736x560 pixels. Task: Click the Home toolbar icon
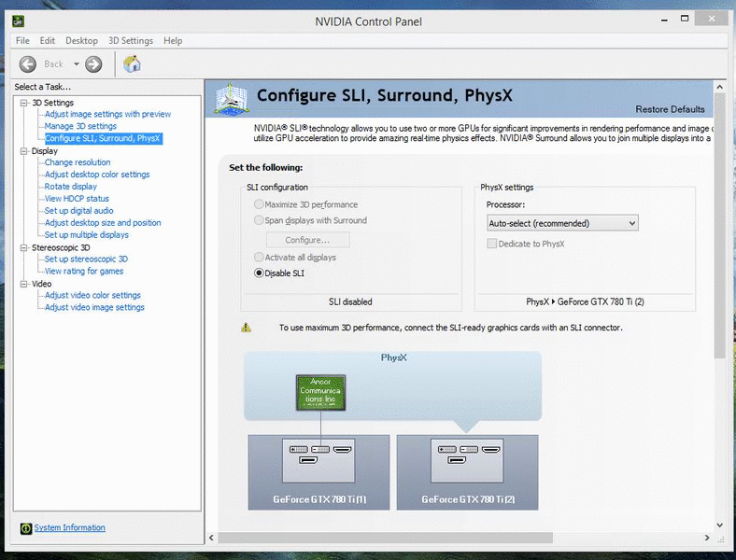(132, 63)
